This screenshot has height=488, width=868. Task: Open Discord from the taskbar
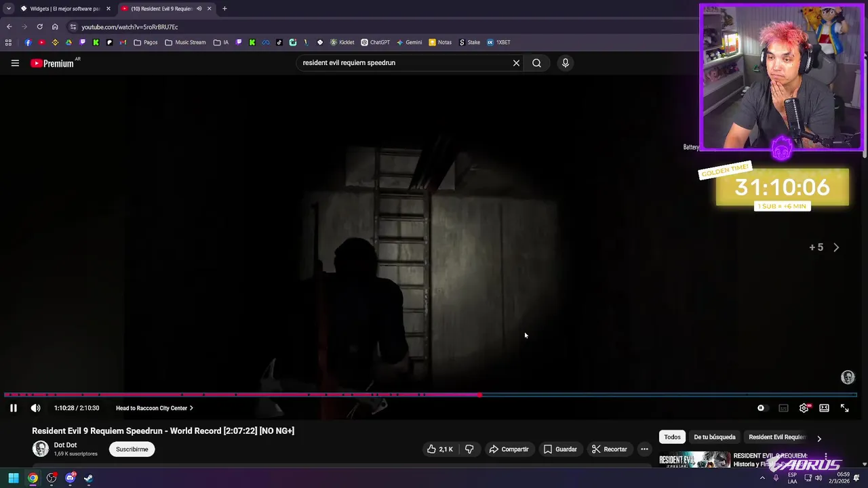point(70,479)
